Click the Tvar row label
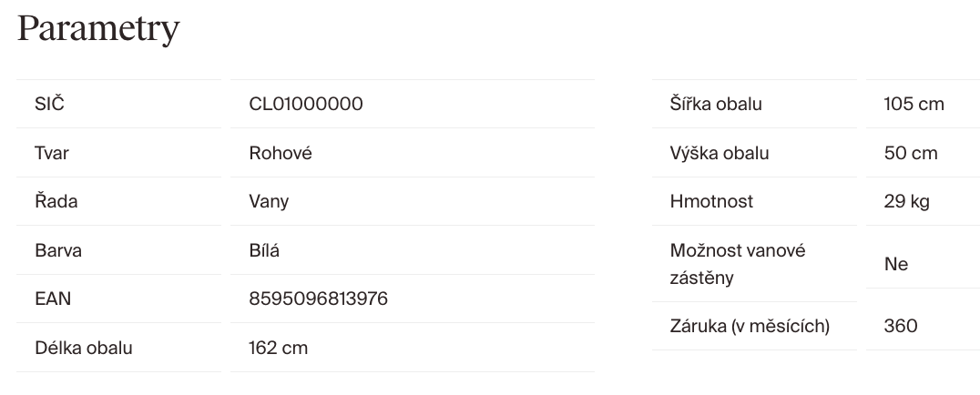 51,153
